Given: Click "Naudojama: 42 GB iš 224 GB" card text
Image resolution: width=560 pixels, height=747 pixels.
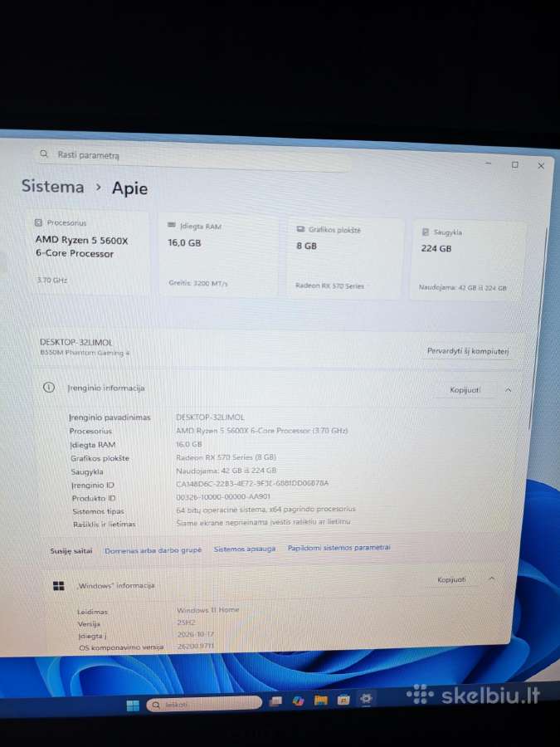Looking at the screenshot, I should point(462,287).
